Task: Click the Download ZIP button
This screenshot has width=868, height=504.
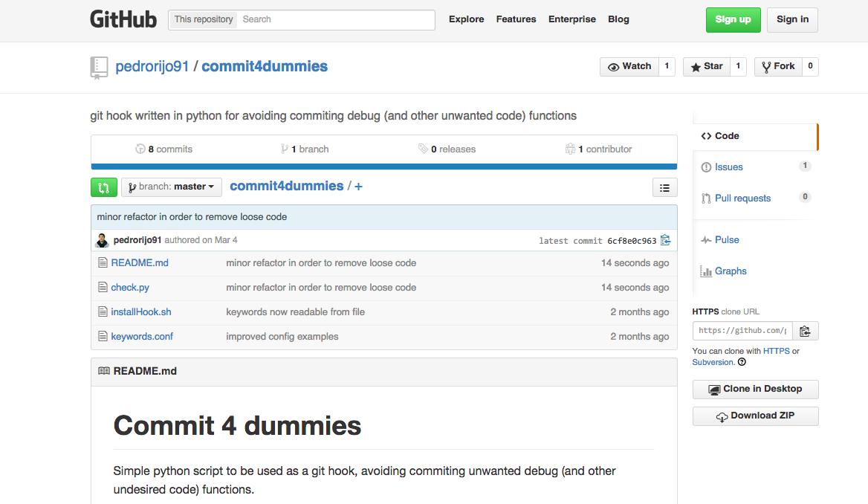Action: [x=755, y=416]
